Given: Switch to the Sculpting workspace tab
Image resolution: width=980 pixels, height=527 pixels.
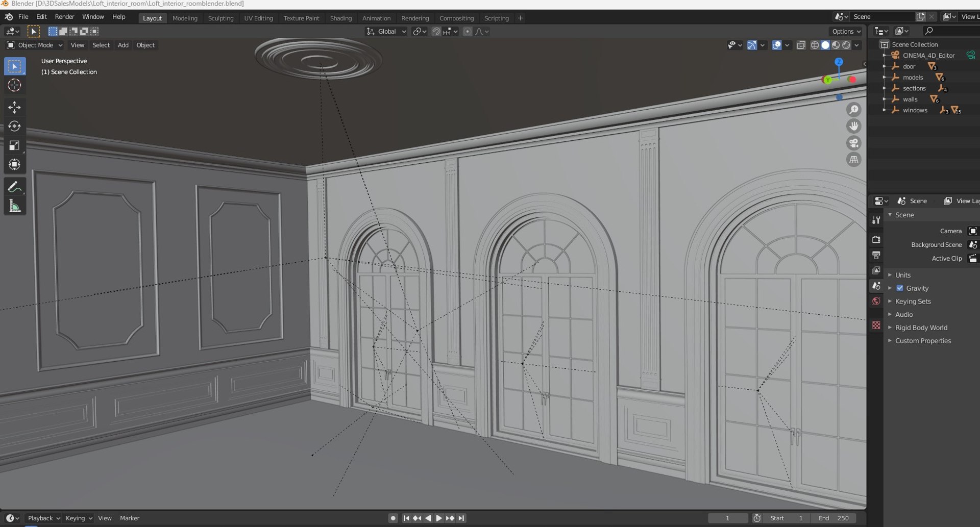Looking at the screenshot, I should tap(220, 18).
